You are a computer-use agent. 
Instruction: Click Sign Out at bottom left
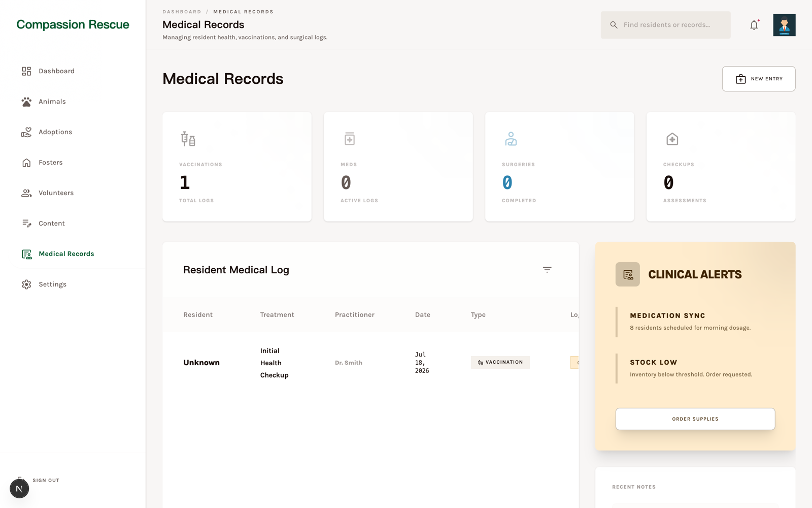[46, 481]
